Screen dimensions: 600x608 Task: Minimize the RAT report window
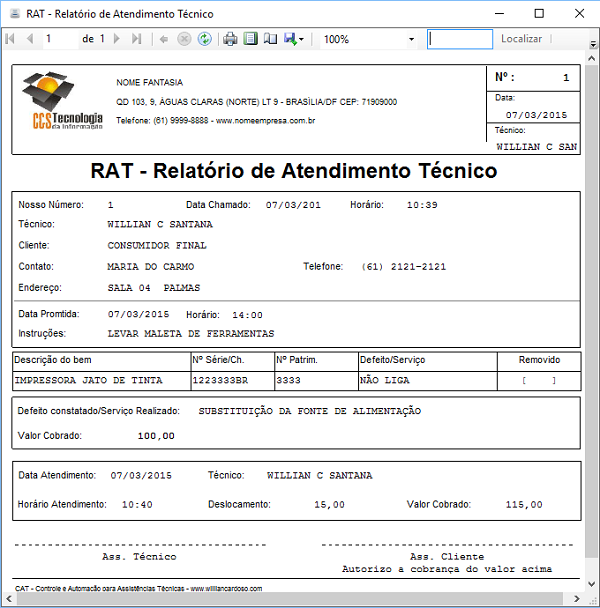(500, 14)
